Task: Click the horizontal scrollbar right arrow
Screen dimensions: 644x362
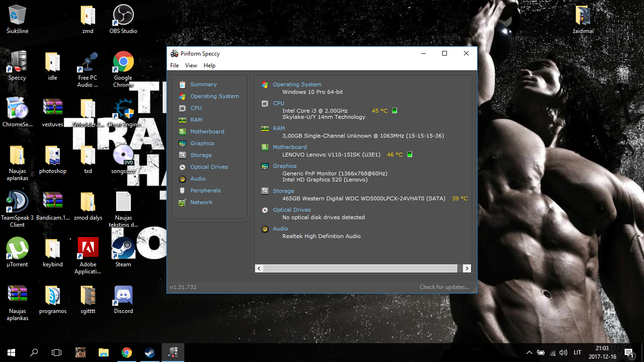Action: click(x=467, y=268)
